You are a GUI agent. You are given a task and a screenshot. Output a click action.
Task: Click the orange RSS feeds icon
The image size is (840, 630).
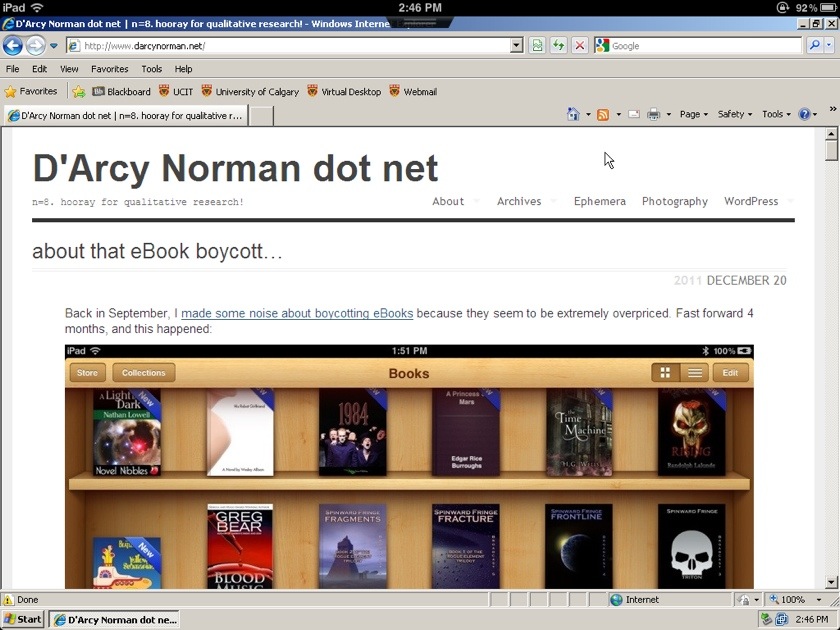[603, 115]
